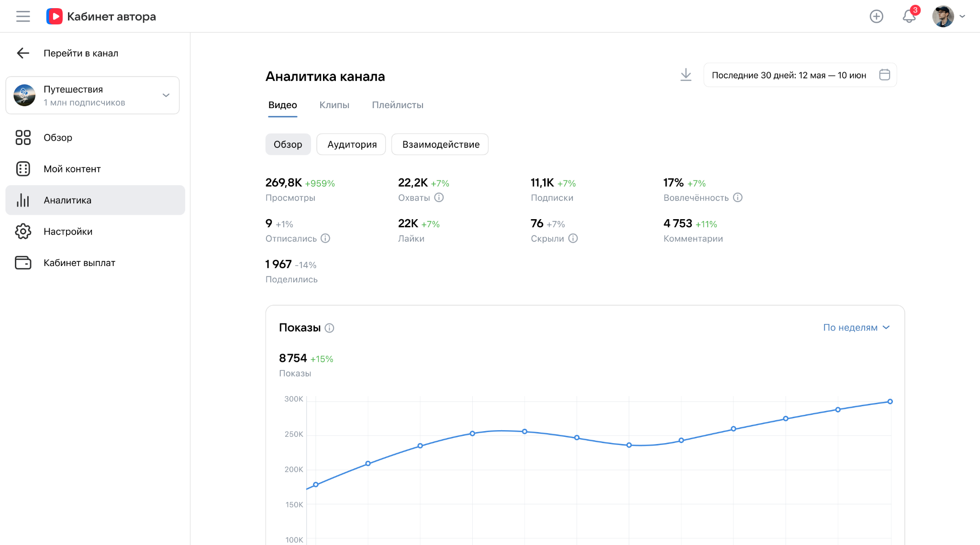Expand the Путешествия channel selector
980x545 pixels.
coord(92,95)
